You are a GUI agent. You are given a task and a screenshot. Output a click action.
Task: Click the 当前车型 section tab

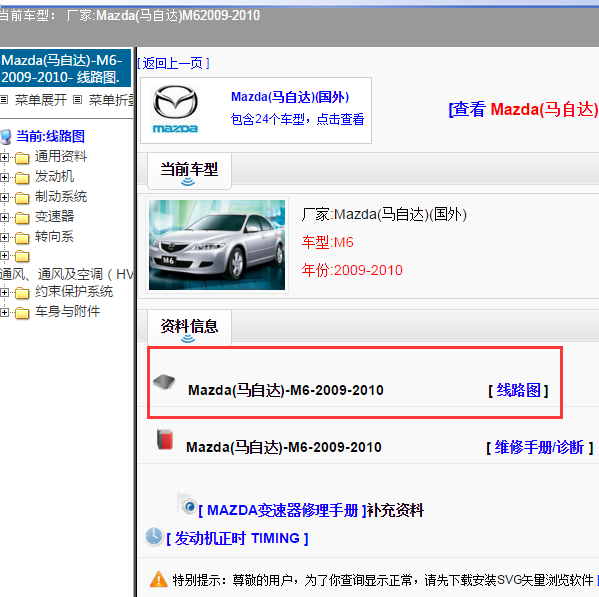[189, 171]
